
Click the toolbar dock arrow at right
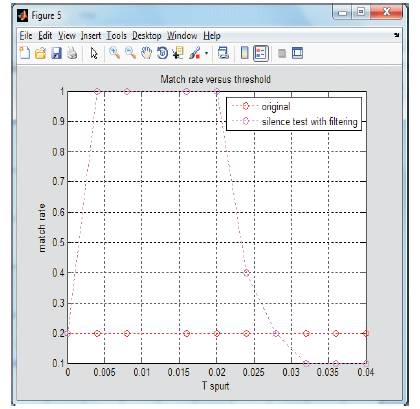[396, 35]
